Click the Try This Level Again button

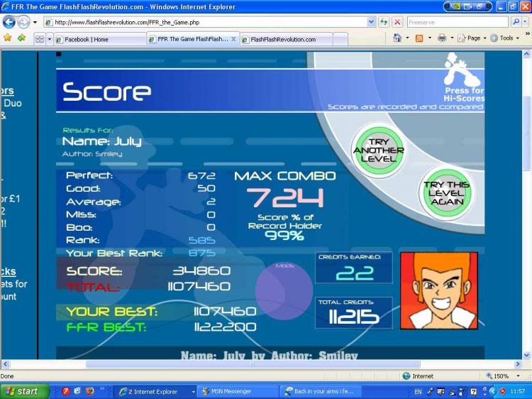(x=446, y=193)
